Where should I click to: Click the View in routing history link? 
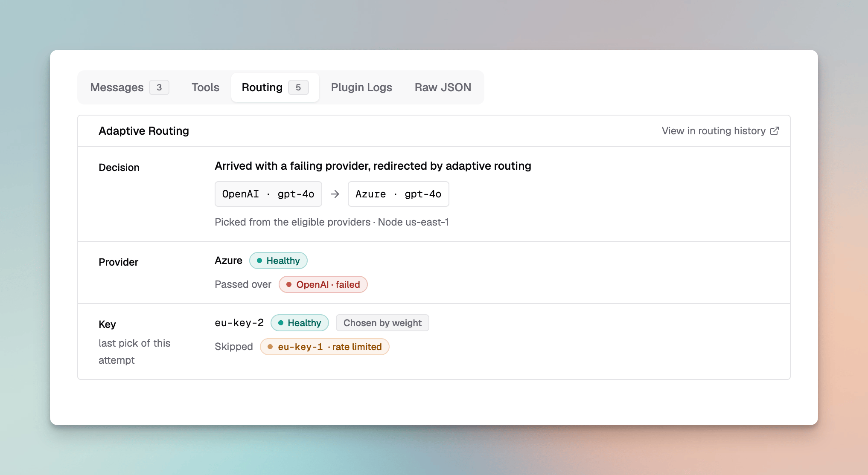pos(720,131)
